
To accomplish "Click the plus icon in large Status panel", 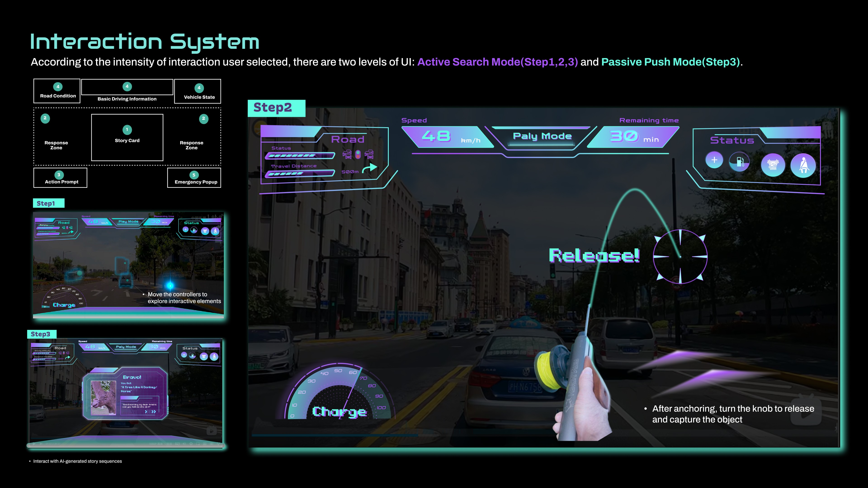I will coord(714,160).
